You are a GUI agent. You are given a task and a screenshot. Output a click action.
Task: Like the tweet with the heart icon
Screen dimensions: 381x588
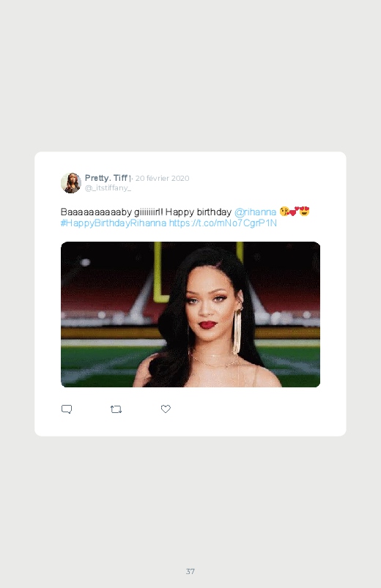(x=166, y=409)
